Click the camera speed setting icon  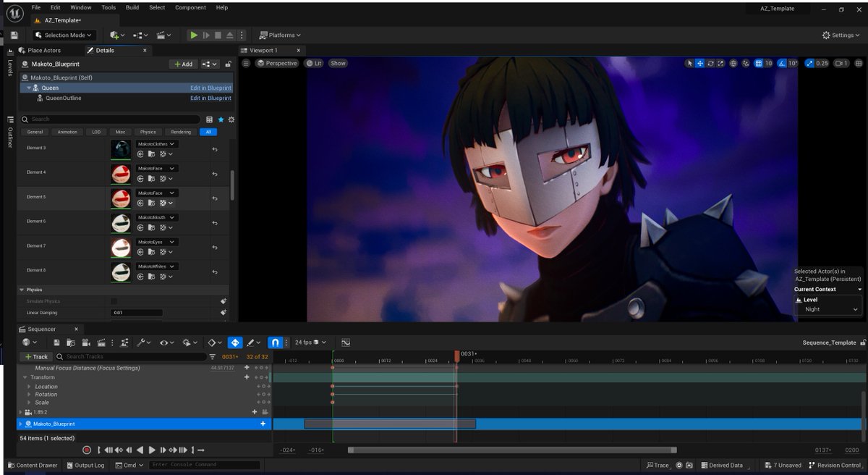tap(841, 63)
